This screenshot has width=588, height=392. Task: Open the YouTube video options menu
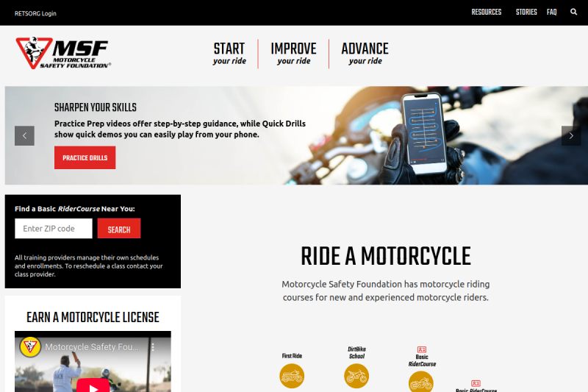[153, 347]
